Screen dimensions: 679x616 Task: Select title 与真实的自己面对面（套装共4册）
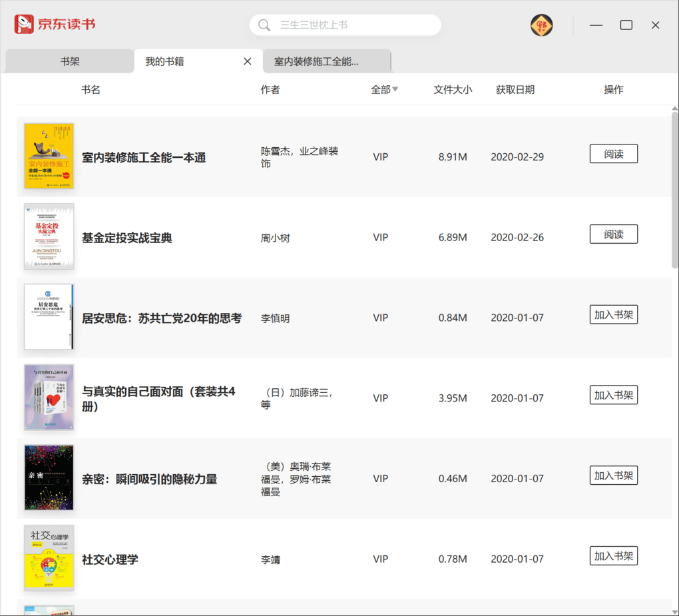(158, 398)
